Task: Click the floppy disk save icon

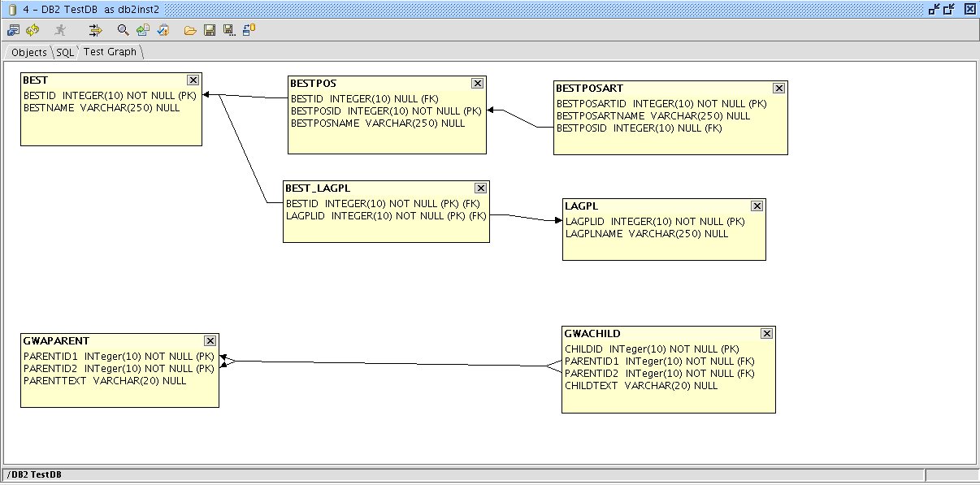Action: [210, 30]
